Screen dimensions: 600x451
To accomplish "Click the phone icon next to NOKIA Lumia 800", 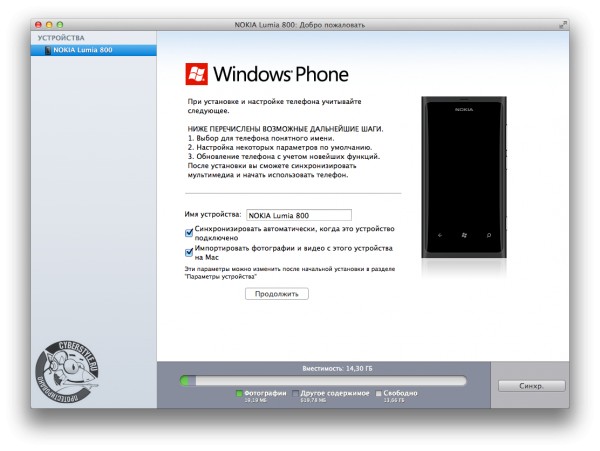I will coord(48,50).
